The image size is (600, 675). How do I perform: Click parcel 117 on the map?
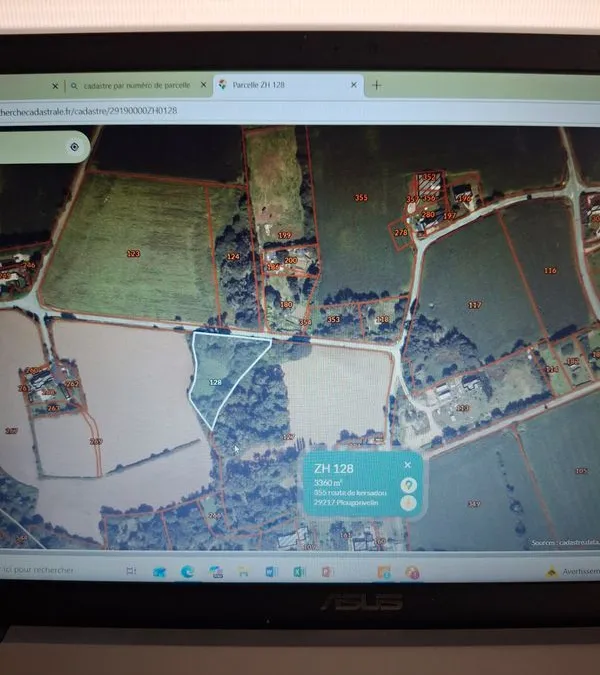click(x=474, y=305)
